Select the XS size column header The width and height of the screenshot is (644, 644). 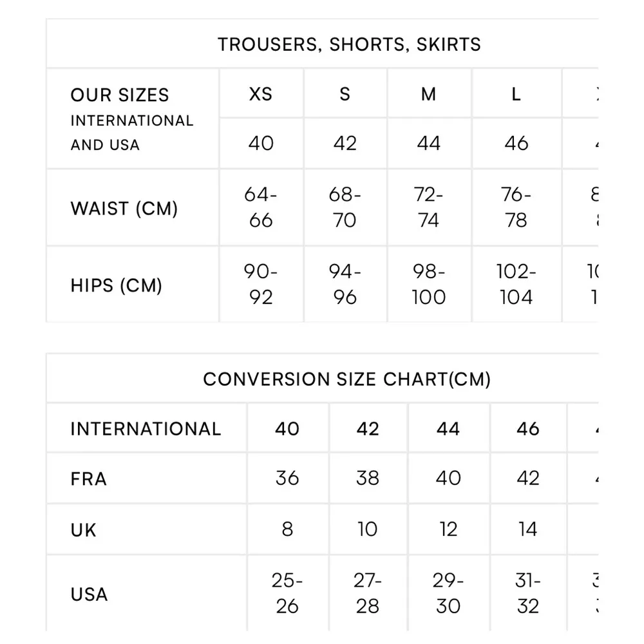[x=261, y=94]
